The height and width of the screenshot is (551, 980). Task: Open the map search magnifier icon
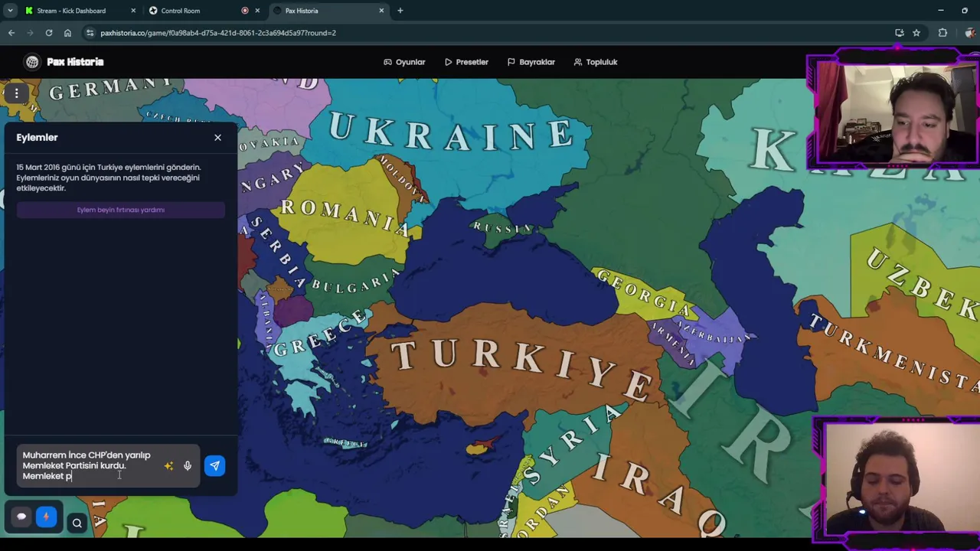[77, 523]
